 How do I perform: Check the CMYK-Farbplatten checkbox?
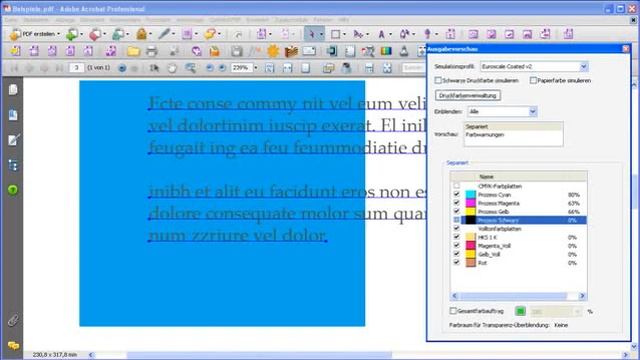coord(457,186)
